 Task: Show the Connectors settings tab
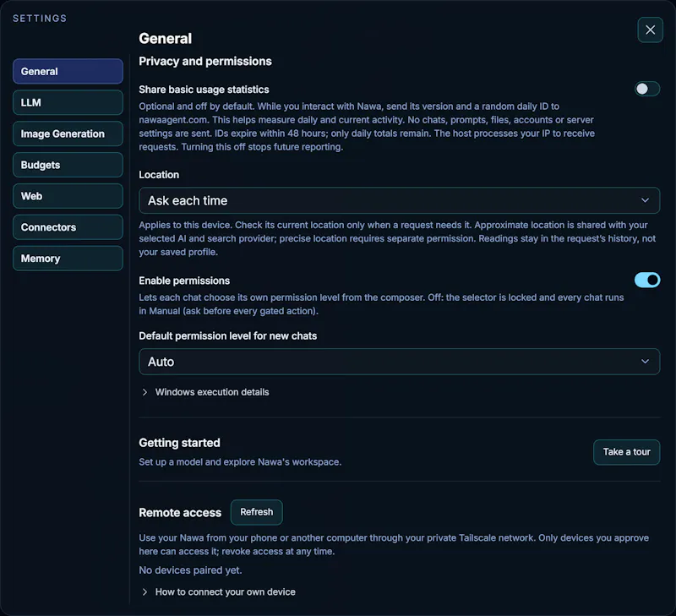68,227
